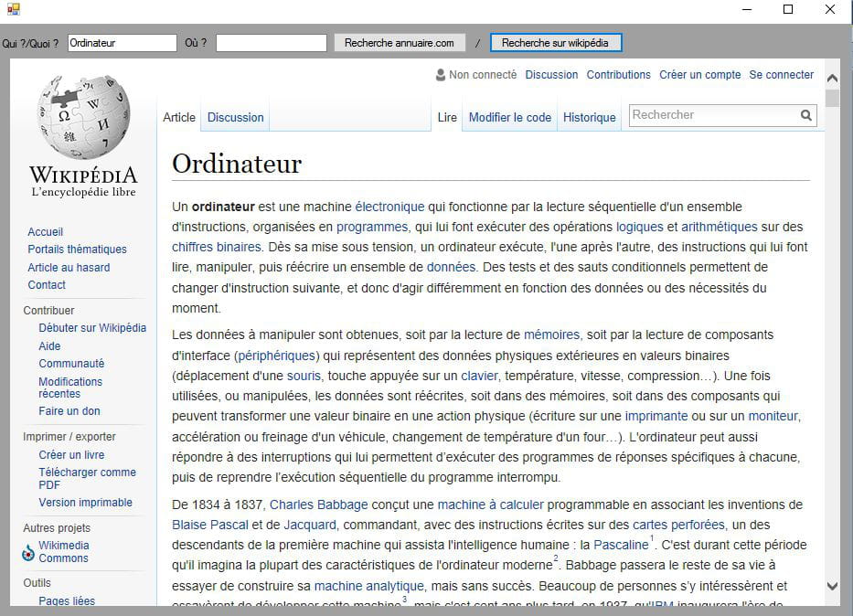Screen dimensions: 853x616
Task: Follow the Jacquard link
Action: (310, 525)
